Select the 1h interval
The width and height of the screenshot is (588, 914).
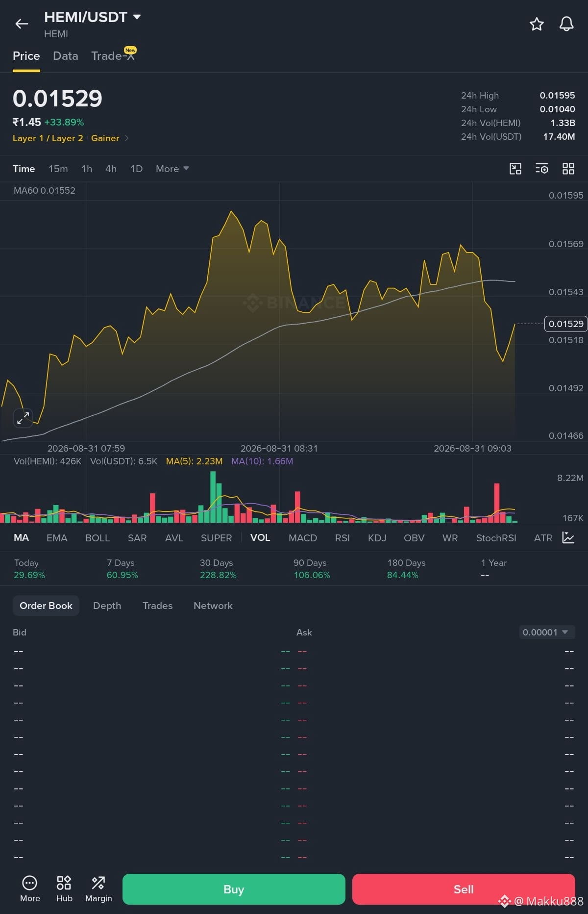[87, 169]
